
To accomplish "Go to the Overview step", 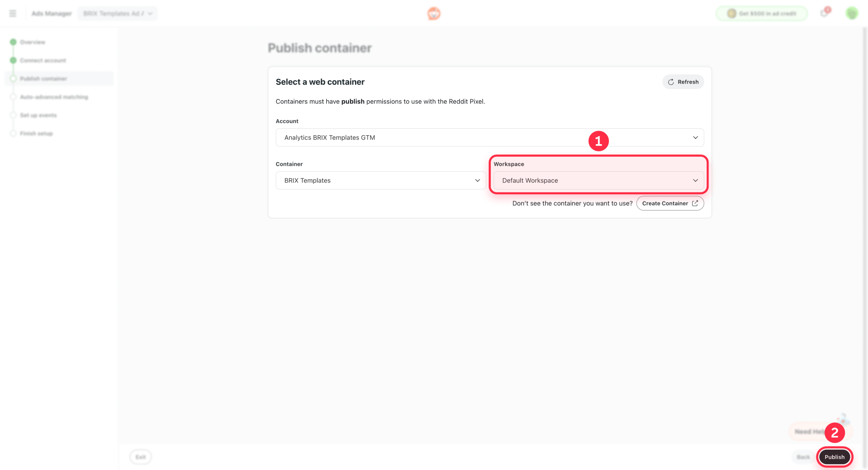I will coord(33,42).
